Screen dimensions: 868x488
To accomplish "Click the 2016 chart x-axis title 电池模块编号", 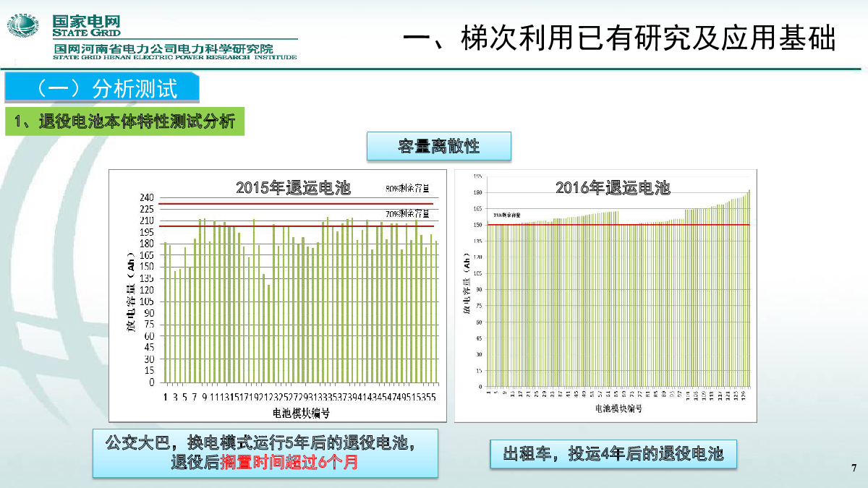I will (618, 408).
